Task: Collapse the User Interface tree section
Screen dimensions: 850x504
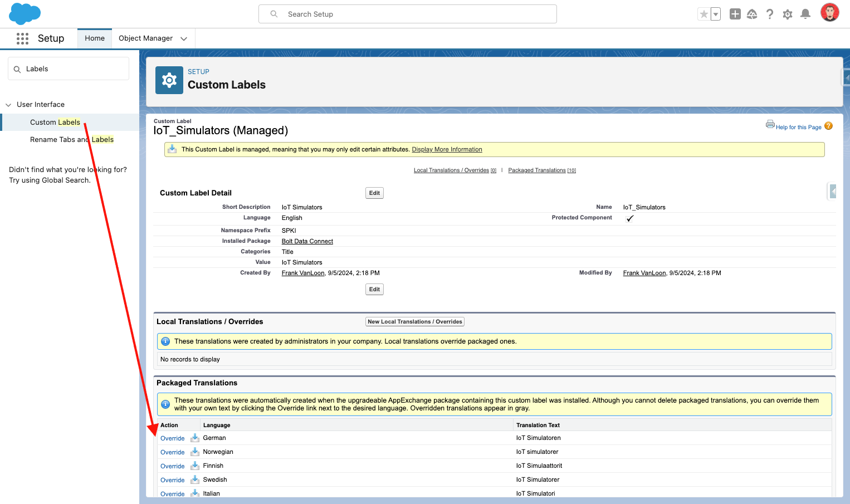Action: (8, 105)
